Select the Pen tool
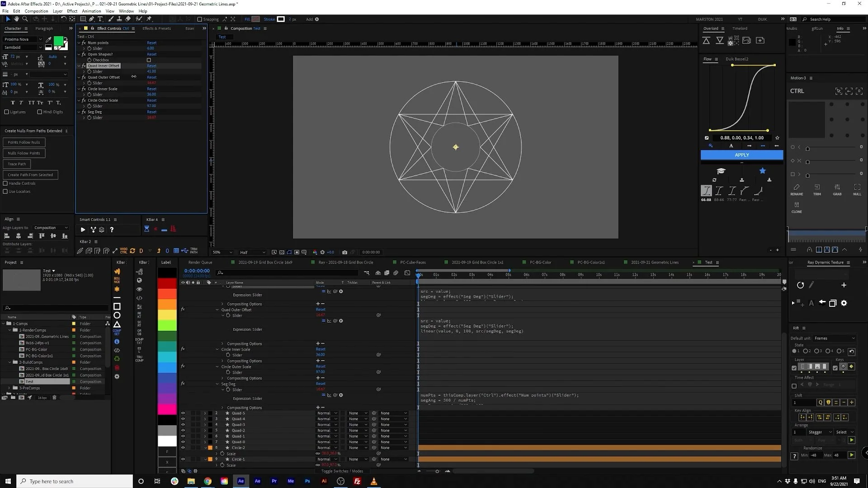This screenshot has height=488, width=868. pyautogui.click(x=91, y=19)
